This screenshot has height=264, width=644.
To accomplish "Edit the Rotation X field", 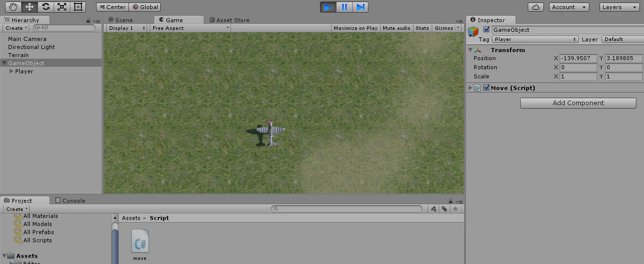I will click(578, 67).
